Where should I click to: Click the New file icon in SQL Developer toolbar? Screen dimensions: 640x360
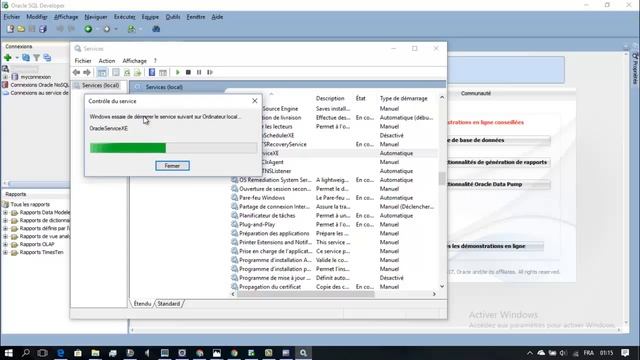coord(10,29)
